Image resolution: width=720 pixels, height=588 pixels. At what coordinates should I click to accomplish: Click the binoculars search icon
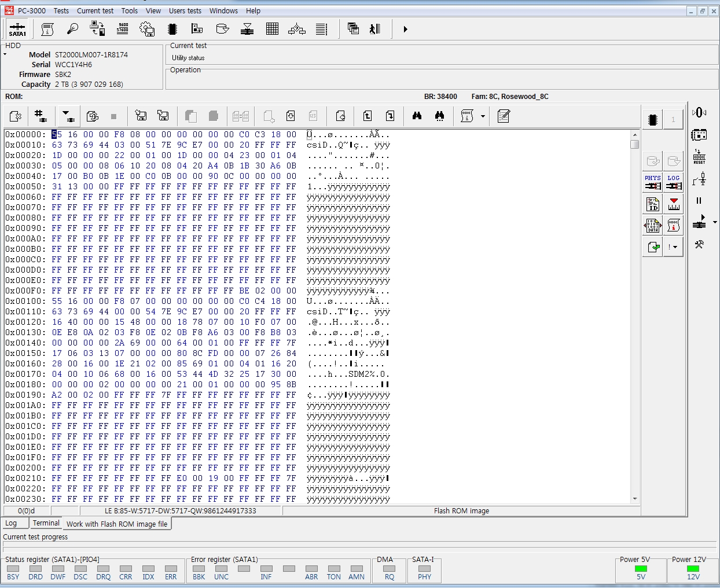(x=417, y=116)
